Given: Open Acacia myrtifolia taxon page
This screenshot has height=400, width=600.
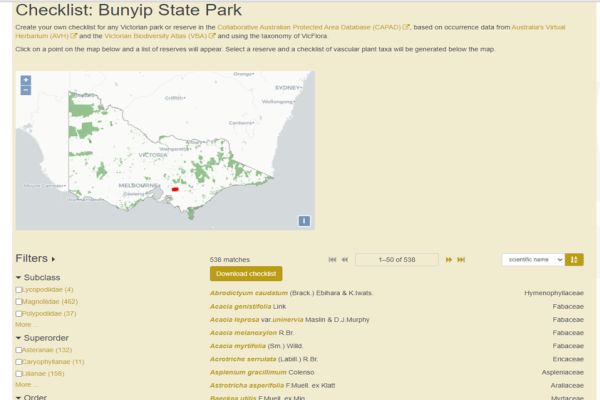Looking at the screenshot, I should coord(238,346).
